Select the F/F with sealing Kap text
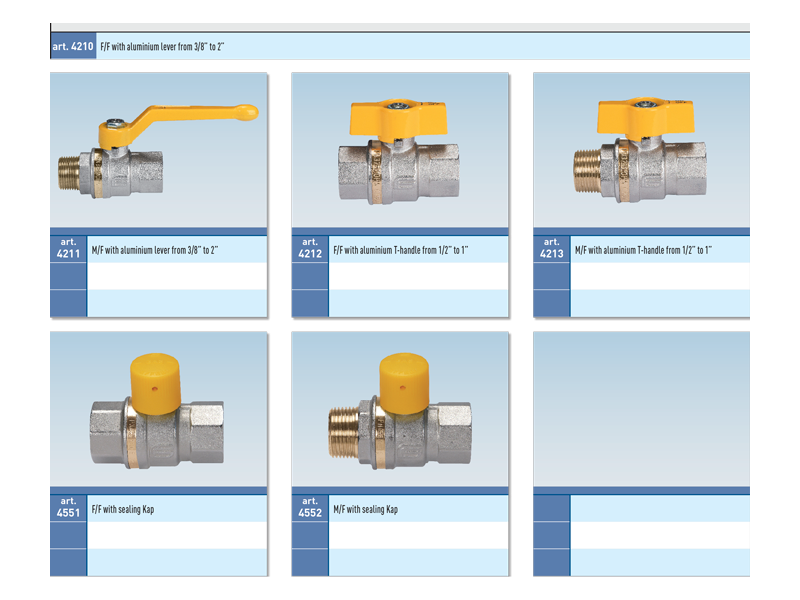 pos(123,509)
